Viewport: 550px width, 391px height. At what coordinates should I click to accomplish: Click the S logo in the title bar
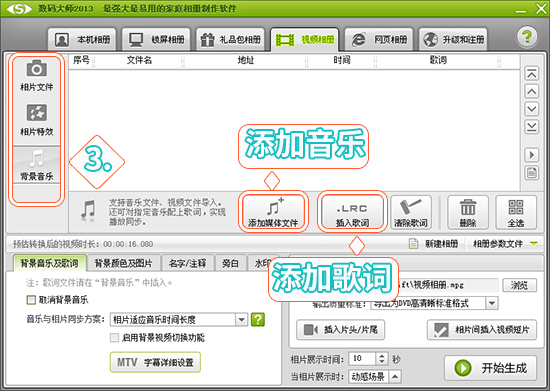[x=19, y=9]
